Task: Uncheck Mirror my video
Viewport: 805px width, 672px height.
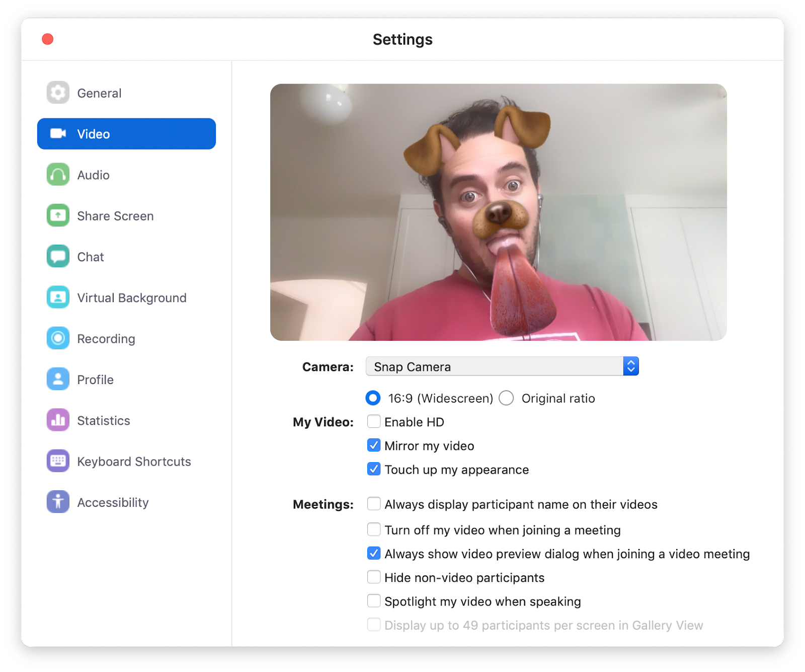Action: (x=374, y=445)
